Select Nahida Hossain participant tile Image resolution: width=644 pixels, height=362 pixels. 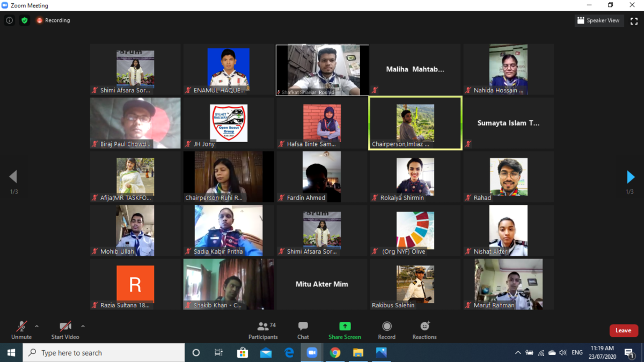508,69
